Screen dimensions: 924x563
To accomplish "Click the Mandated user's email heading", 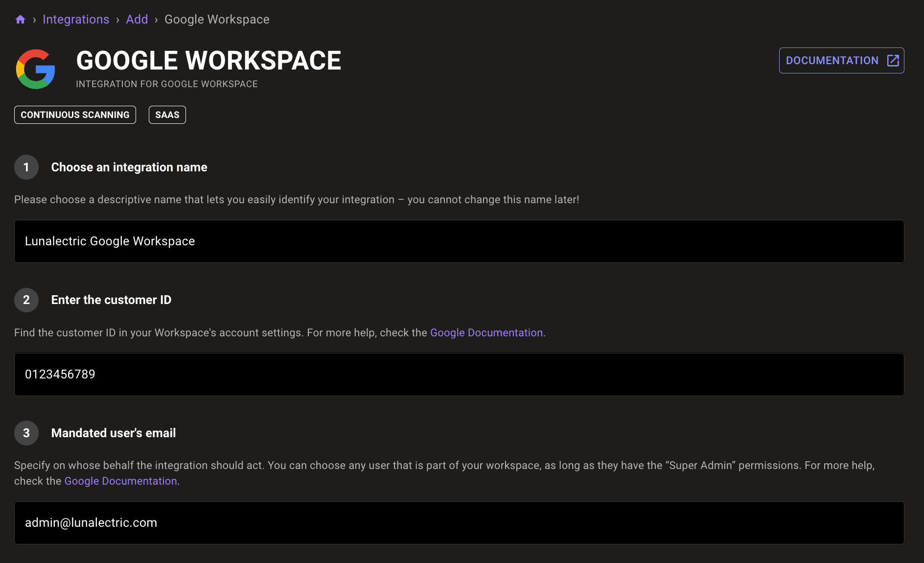I will pyautogui.click(x=113, y=433).
